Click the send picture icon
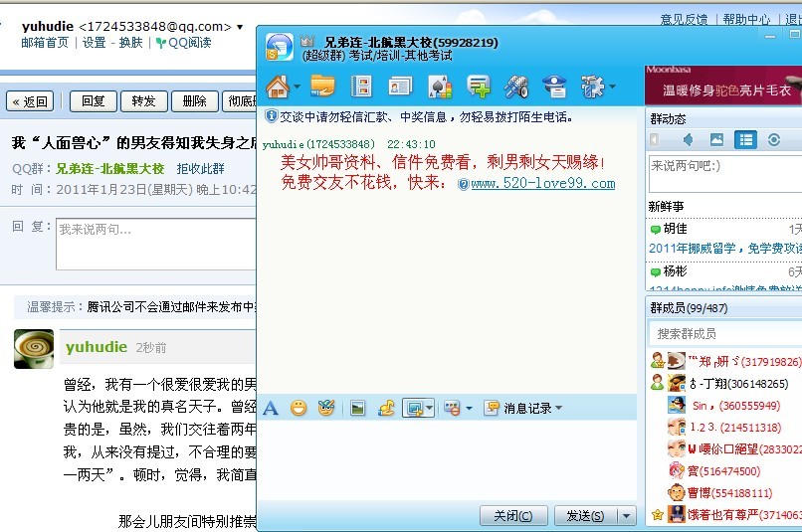The height and width of the screenshot is (532, 802). (x=358, y=408)
